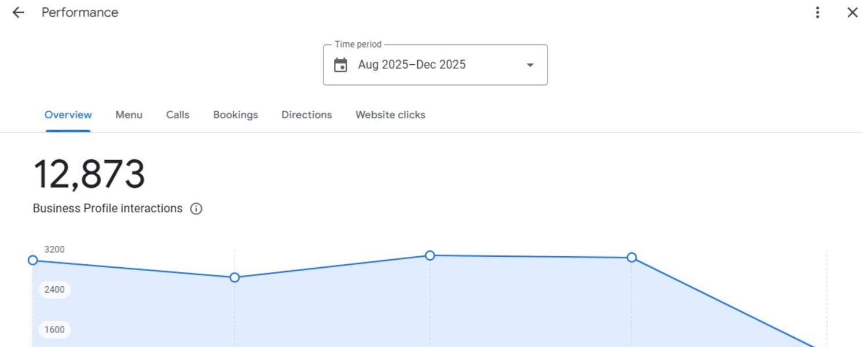This screenshot has width=868, height=347.
Task: Close the Performance panel with X
Action: point(852,13)
